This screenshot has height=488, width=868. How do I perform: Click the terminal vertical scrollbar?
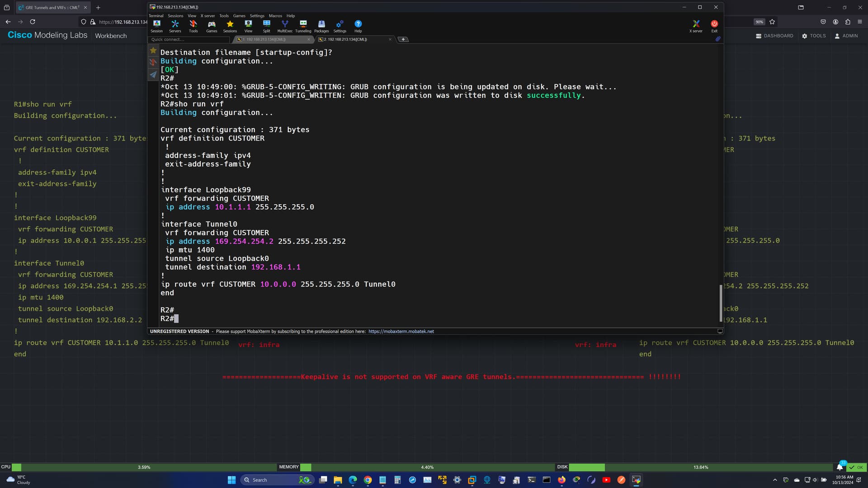(721, 303)
